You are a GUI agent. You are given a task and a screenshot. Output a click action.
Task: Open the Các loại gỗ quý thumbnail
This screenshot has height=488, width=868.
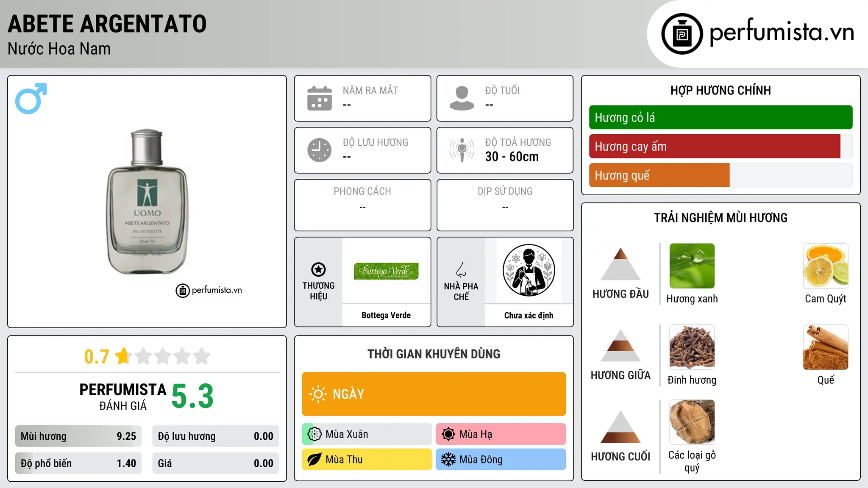click(692, 422)
